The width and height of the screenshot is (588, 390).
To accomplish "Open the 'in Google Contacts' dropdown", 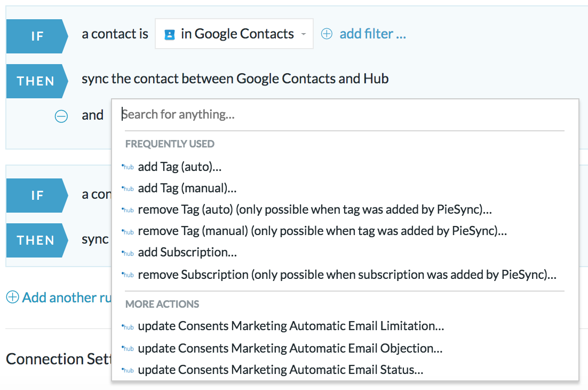I will pos(234,34).
